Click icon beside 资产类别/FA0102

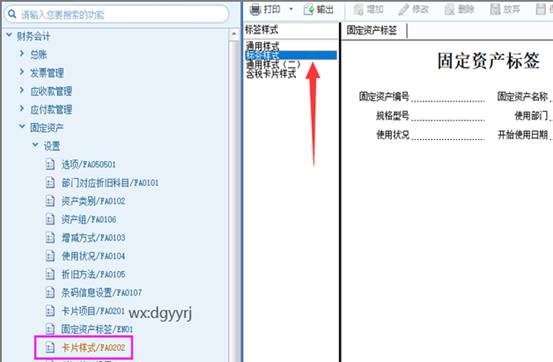pyautogui.click(x=50, y=201)
